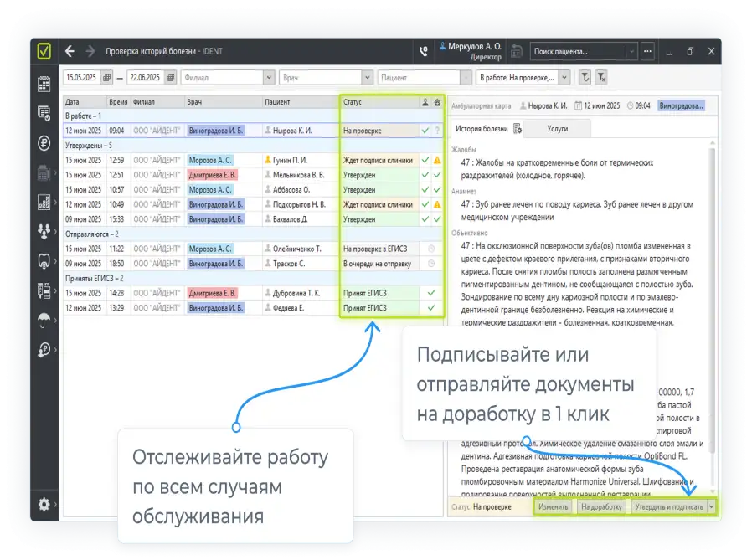Open start date calendar picker for 15.05.2025
This screenshot has height=560, width=752.
click(x=106, y=77)
